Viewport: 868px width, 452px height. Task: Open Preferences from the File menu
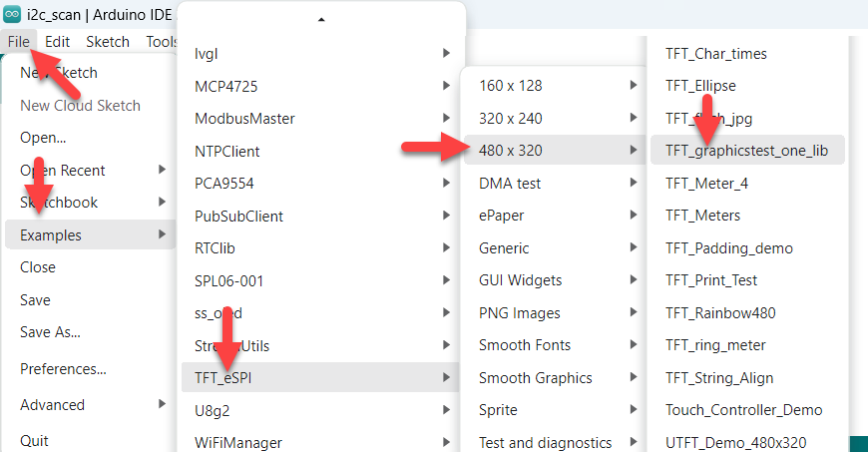(63, 369)
